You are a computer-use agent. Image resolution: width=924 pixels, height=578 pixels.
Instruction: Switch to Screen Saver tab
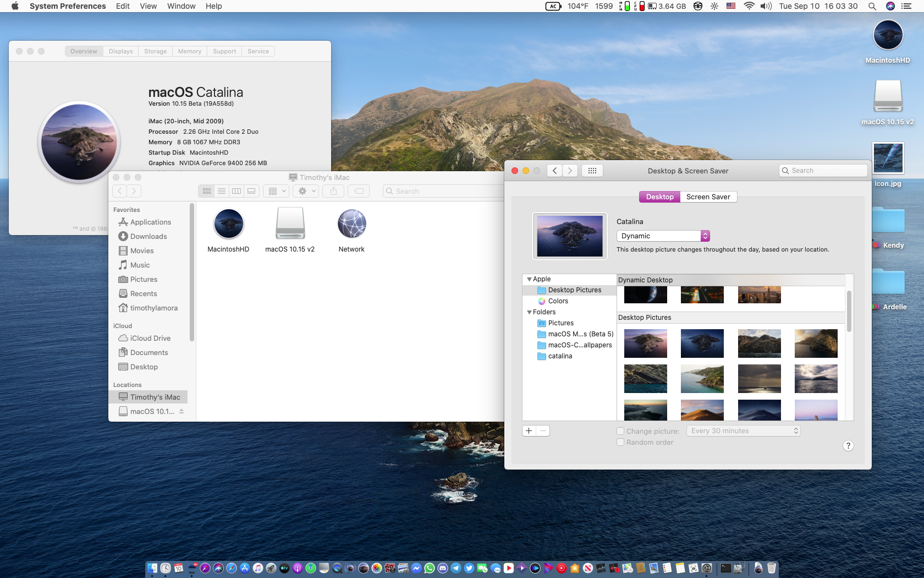(x=708, y=197)
